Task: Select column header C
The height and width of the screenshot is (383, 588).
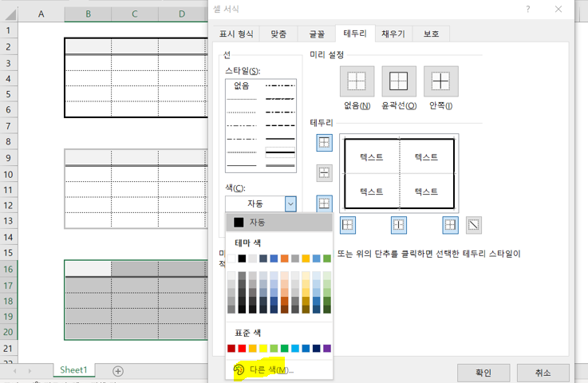Action: point(135,14)
